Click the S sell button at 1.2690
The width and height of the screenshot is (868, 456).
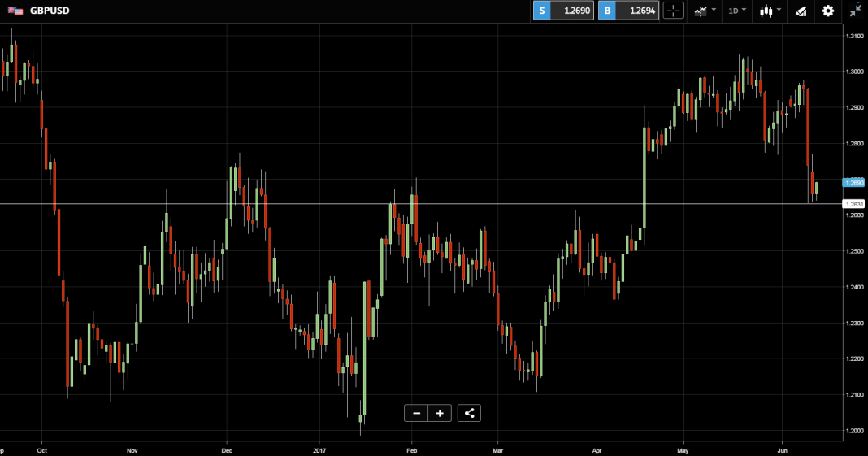[x=563, y=11]
